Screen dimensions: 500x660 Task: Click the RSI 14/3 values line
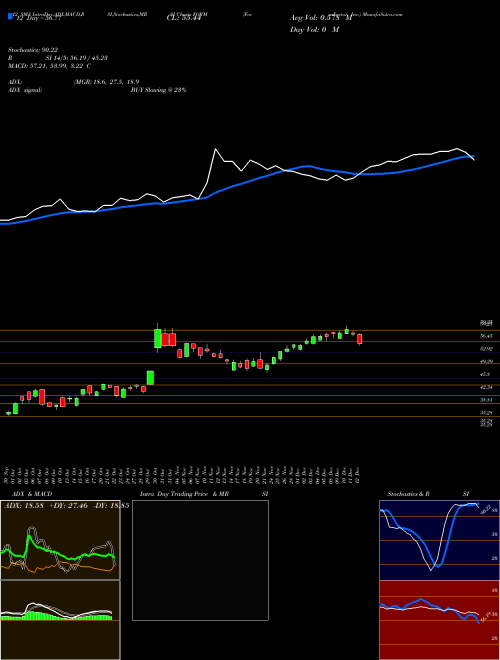57,58
